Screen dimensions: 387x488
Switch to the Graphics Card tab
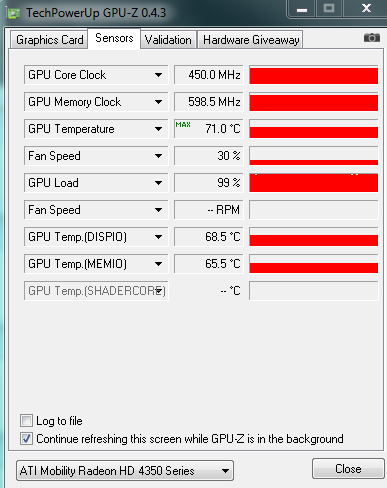pyautogui.click(x=49, y=40)
